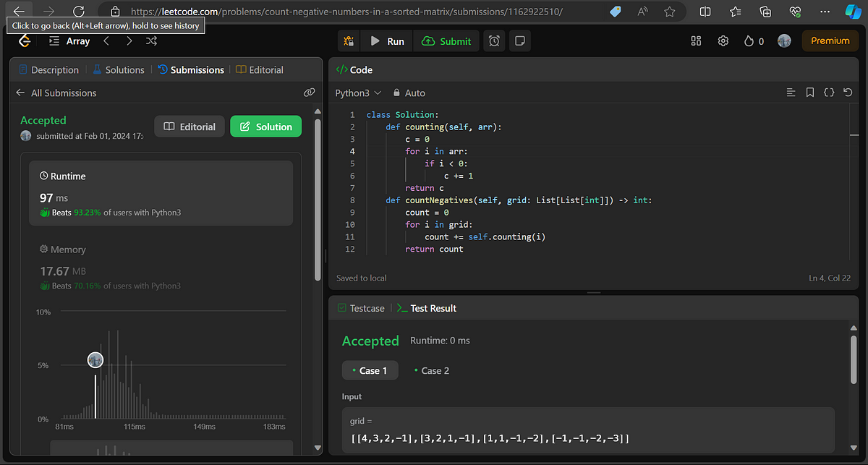Reset code with the revert arrow icon
868x465 pixels.
pyautogui.click(x=848, y=93)
